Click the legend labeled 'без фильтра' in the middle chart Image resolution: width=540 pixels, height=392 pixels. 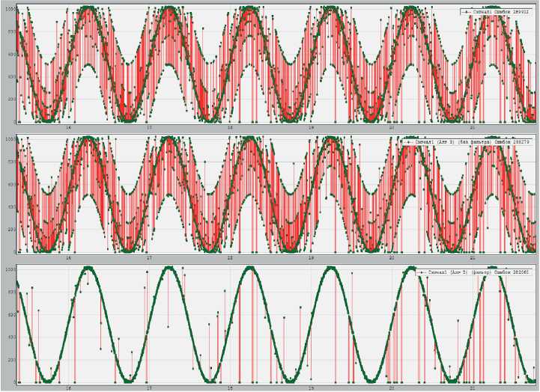coord(467,141)
